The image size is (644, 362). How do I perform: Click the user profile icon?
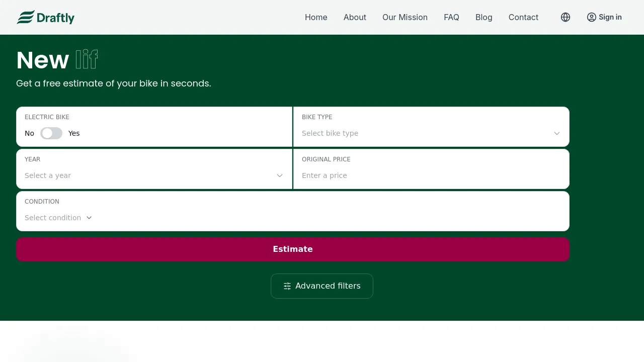tap(592, 17)
